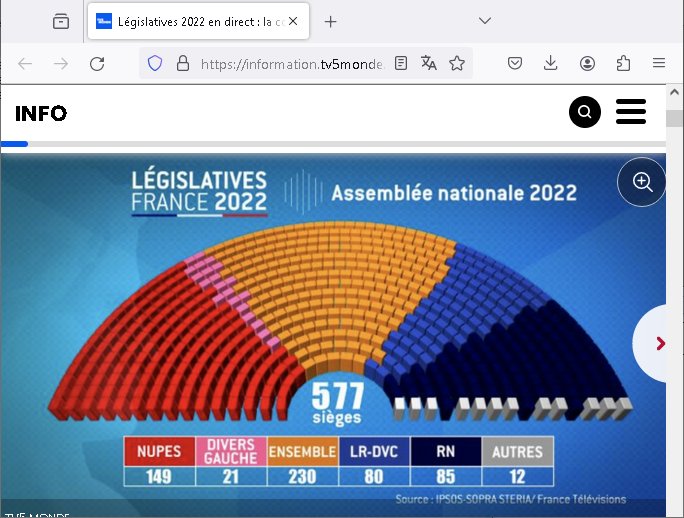Viewport: 684px width, 518px height.
Task: Click the RN seat count 85
Action: 446,477
